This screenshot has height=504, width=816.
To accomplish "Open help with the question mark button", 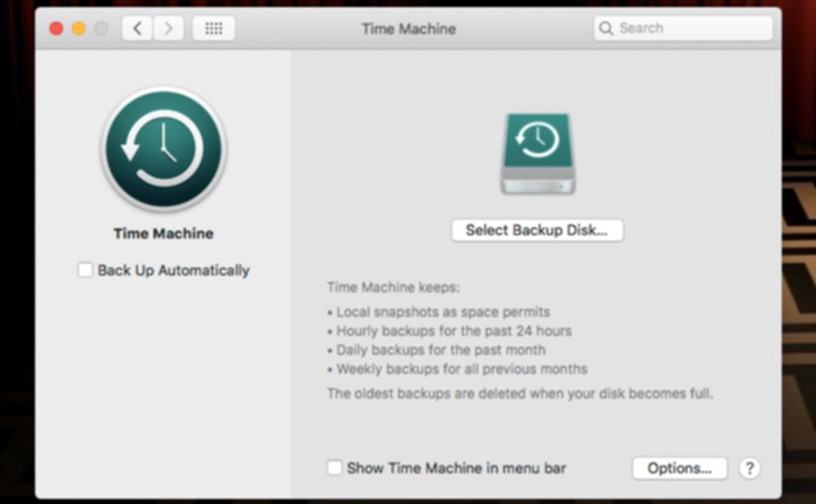I will pos(750,468).
